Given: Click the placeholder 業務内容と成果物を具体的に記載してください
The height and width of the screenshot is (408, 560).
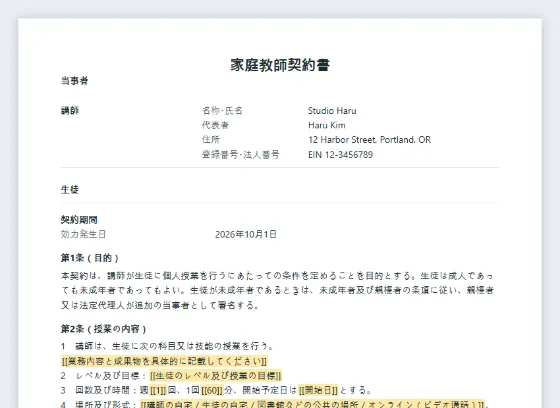Looking at the screenshot, I should (164, 361).
